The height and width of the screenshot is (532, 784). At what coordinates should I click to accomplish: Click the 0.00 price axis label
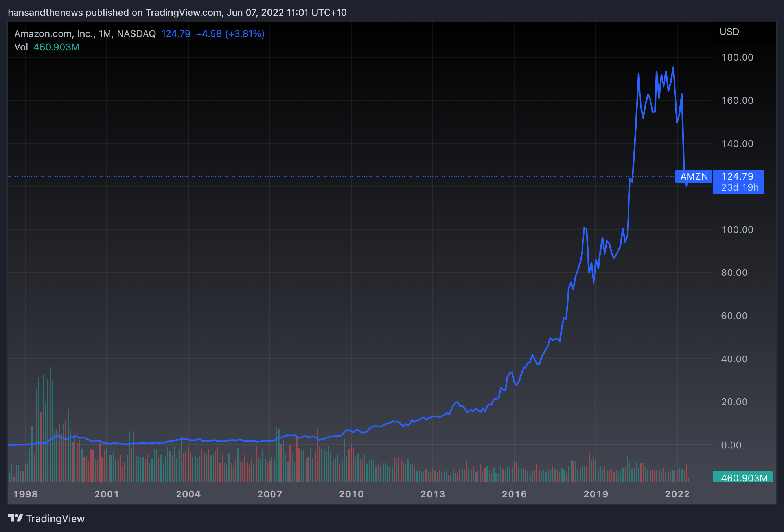pos(731,445)
